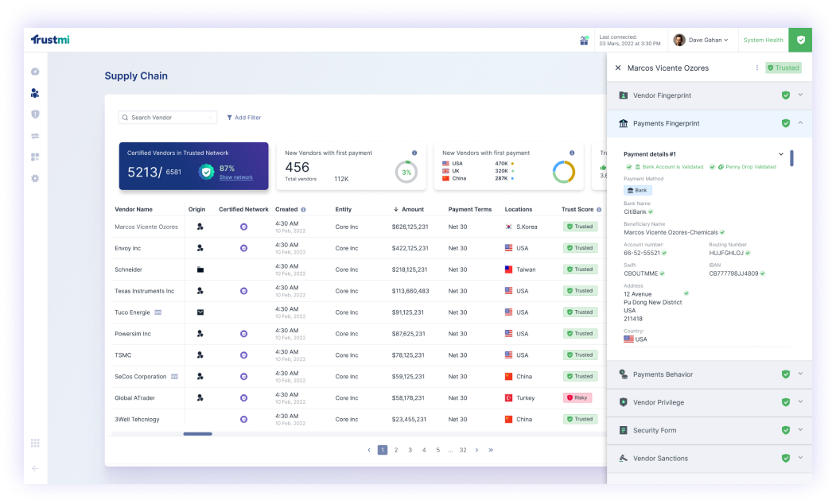Screen dimensions: 836x504
Task: Click the Trustmi logo
Action: coord(50,40)
